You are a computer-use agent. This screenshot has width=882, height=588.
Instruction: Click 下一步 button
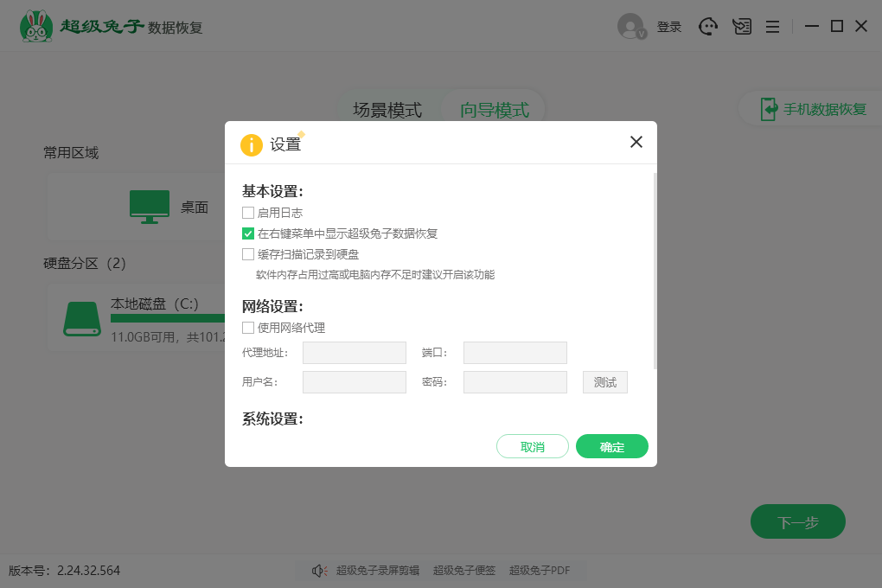797,521
